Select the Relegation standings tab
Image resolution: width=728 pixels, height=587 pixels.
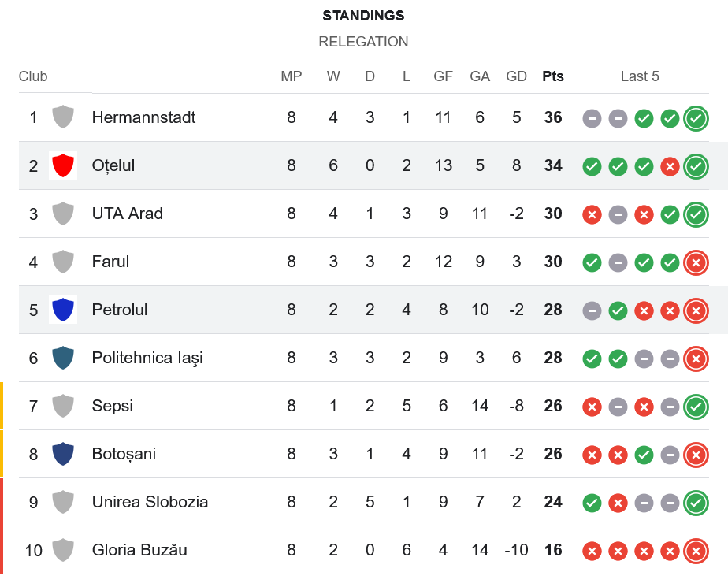tap(363, 42)
